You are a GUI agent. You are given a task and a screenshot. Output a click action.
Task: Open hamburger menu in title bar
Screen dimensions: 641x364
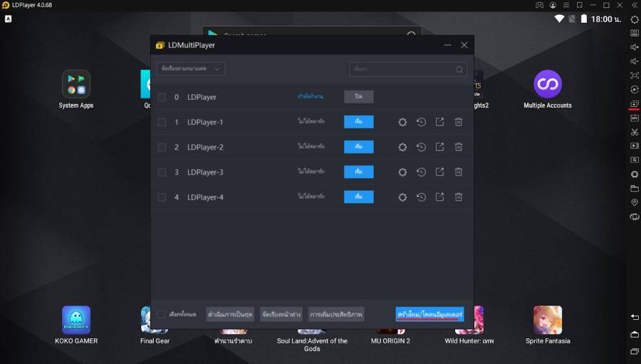[x=566, y=5]
